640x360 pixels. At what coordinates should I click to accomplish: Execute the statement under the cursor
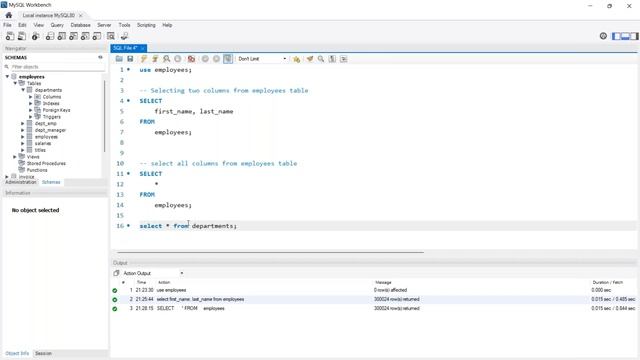155,59
